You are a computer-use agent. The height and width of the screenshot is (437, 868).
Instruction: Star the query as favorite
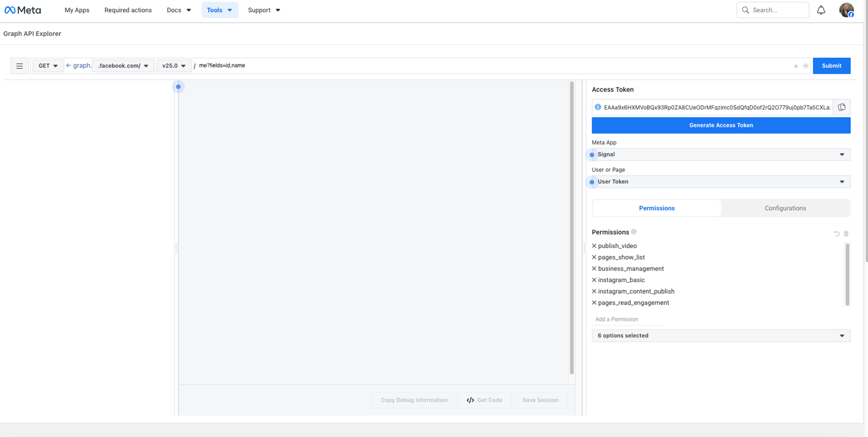coord(806,66)
